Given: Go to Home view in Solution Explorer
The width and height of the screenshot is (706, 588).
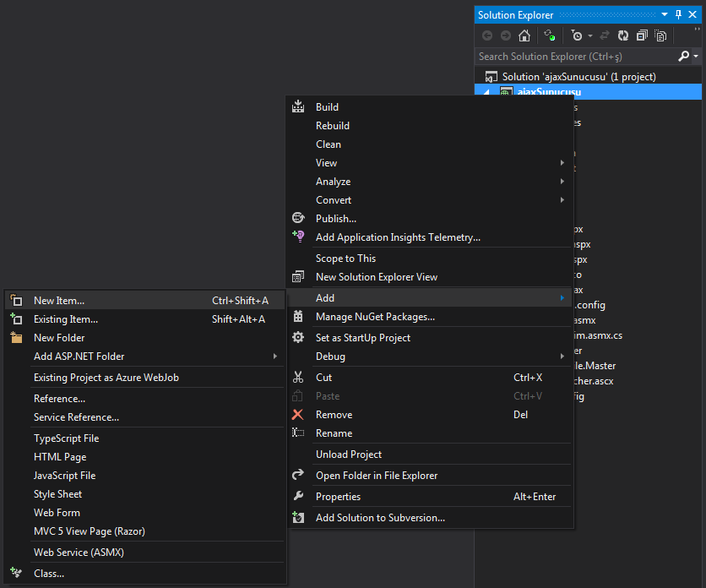Looking at the screenshot, I should 524,35.
